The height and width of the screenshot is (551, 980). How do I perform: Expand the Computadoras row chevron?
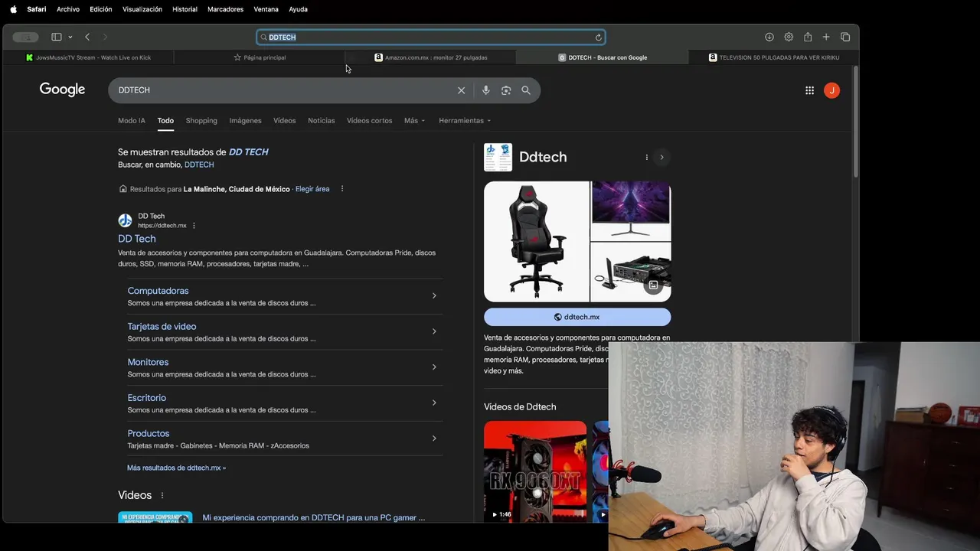pos(434,296)
